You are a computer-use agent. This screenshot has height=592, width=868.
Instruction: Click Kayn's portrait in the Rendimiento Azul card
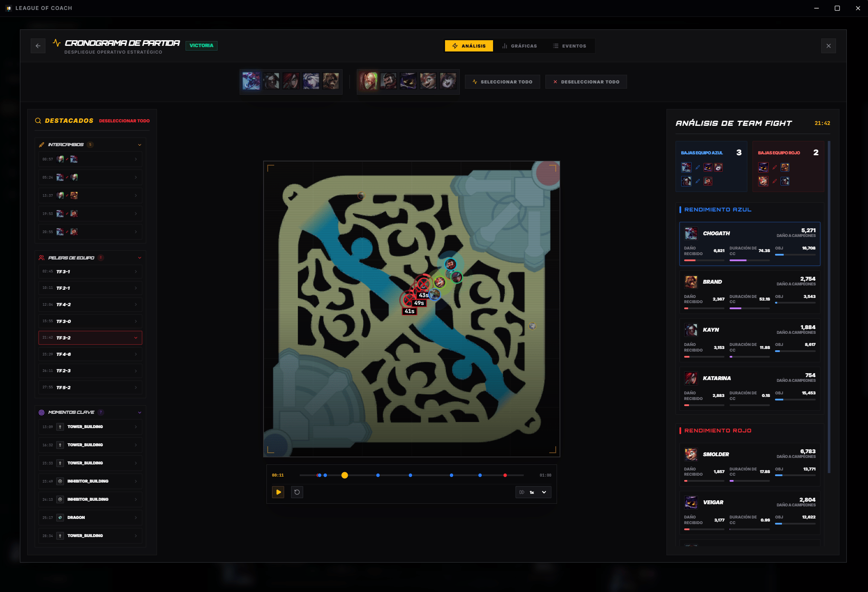click(691, 330)
